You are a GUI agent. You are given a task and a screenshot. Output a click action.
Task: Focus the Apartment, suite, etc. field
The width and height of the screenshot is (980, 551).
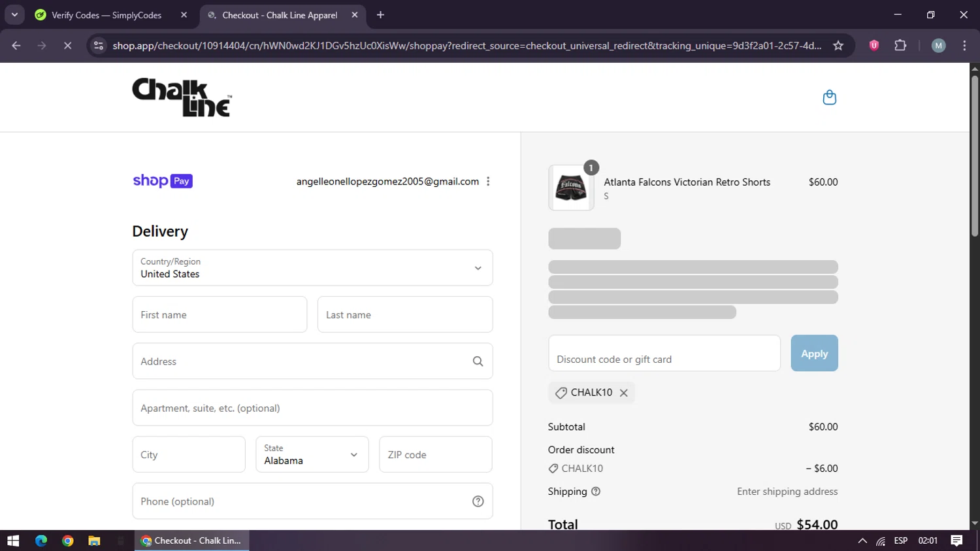pyautogui.click(x=312, y=408)
